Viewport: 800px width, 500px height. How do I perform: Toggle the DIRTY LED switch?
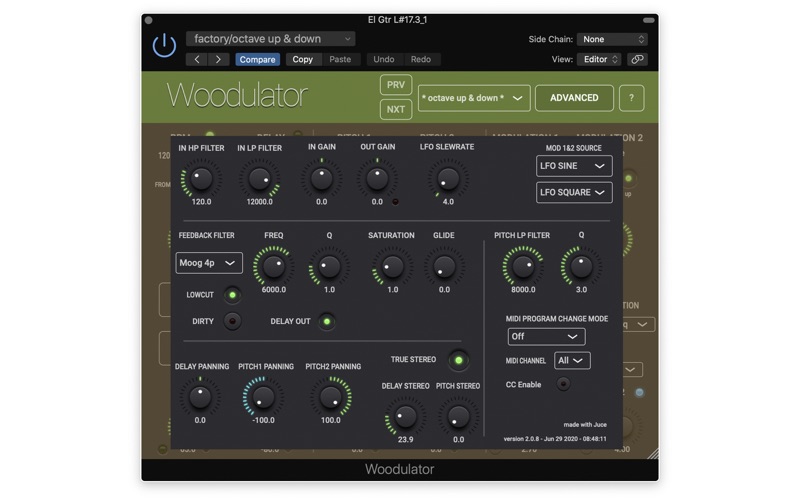(x=233, y=321)
